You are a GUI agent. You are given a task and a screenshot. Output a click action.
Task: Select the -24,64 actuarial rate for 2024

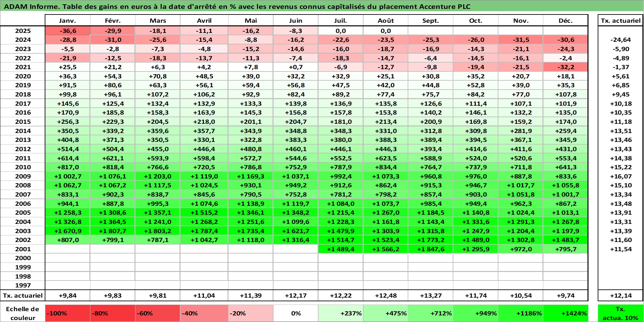[621, 40]
